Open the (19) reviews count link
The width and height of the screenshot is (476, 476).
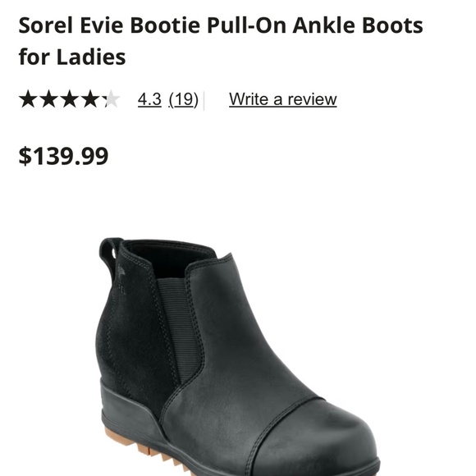pyautogui.click(x=184, y=99)
